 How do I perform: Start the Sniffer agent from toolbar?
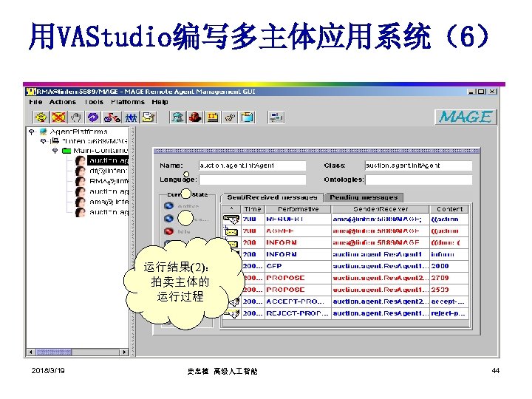tap(177, 117)
